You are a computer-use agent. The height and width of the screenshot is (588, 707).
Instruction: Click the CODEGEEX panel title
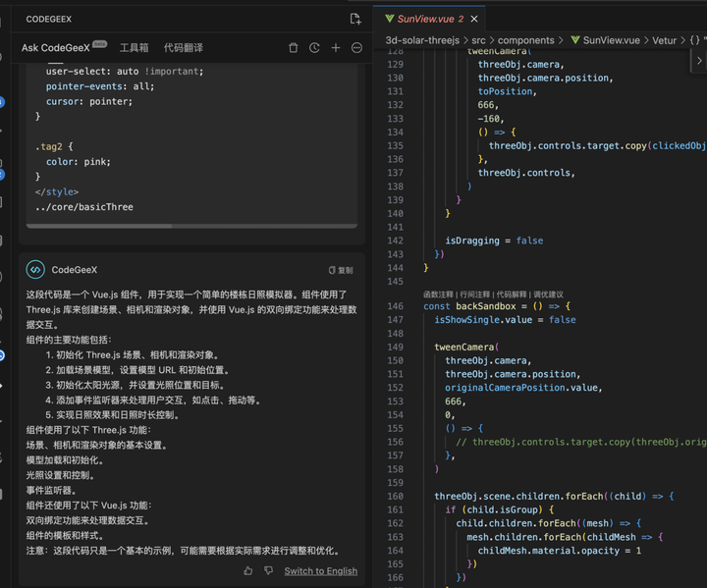(49, 19)
